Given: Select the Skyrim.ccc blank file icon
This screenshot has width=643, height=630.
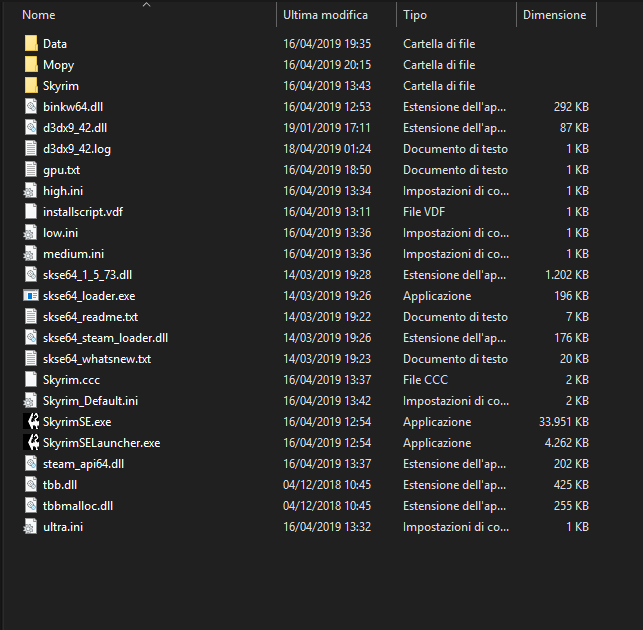Looking at the screenshot, I should [x=31, y=379].
